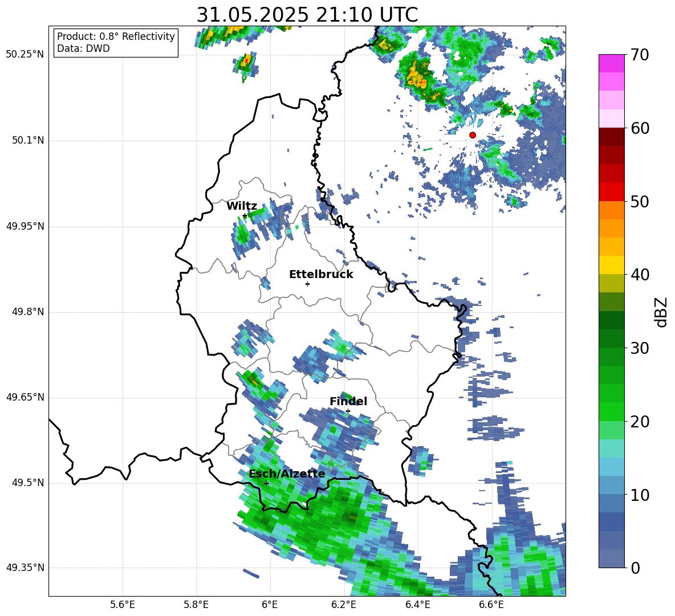
Task: Click the dBZ colorbar axis label
Action: [661, 312]
